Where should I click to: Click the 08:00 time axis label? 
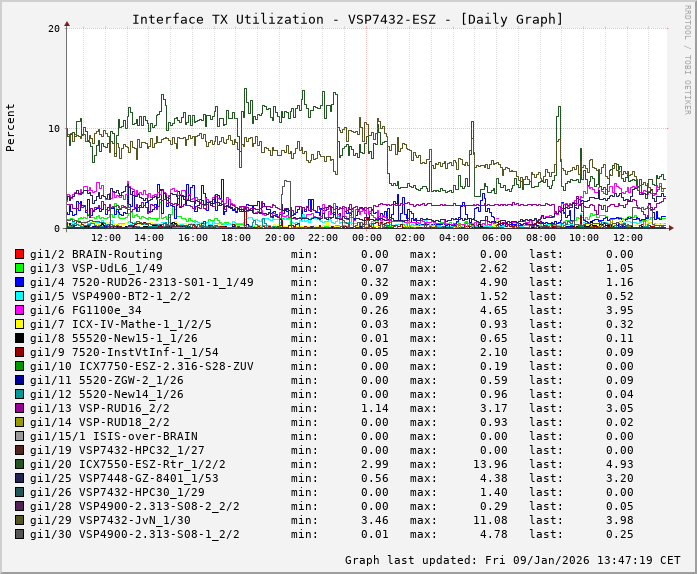click(x=541, y=238)
